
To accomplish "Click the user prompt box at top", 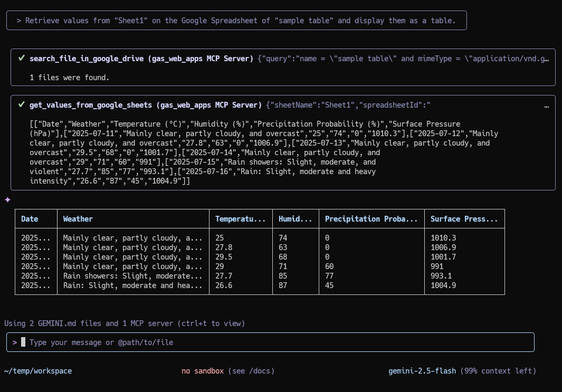I will point(236,21).
